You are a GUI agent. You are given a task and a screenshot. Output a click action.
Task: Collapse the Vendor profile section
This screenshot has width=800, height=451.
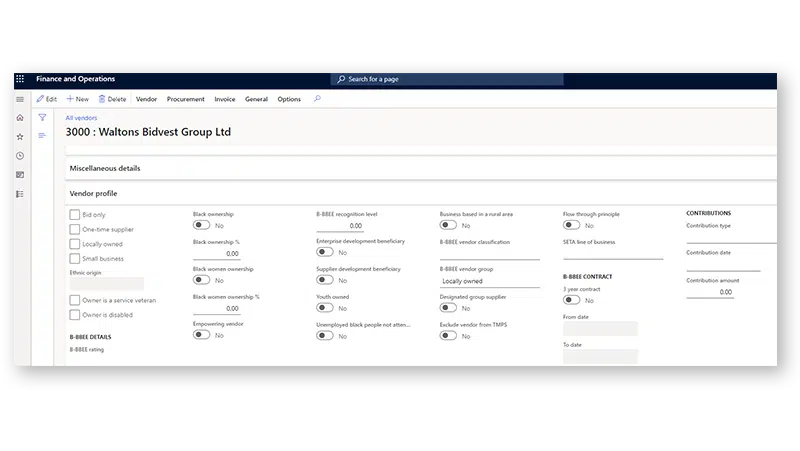95,193
